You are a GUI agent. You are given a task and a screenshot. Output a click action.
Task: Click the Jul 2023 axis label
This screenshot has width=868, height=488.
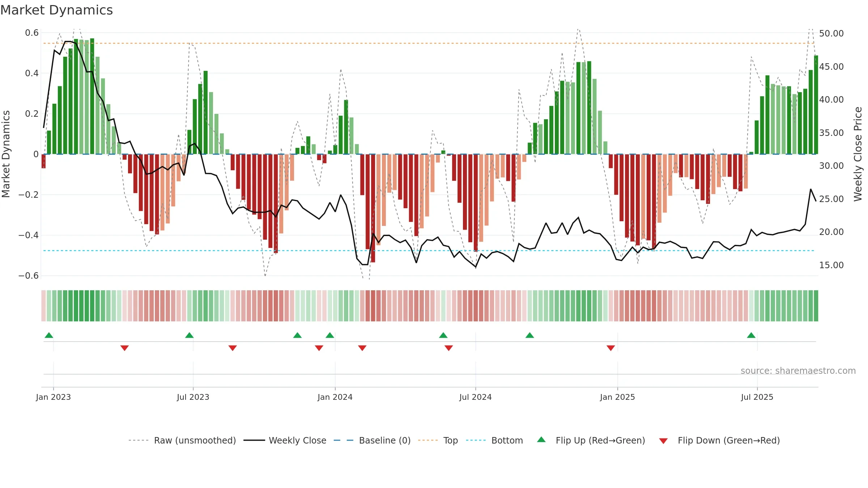193,397
